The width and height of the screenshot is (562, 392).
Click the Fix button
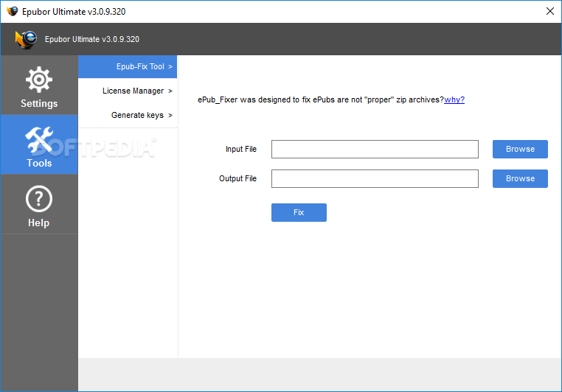(299, 213)
